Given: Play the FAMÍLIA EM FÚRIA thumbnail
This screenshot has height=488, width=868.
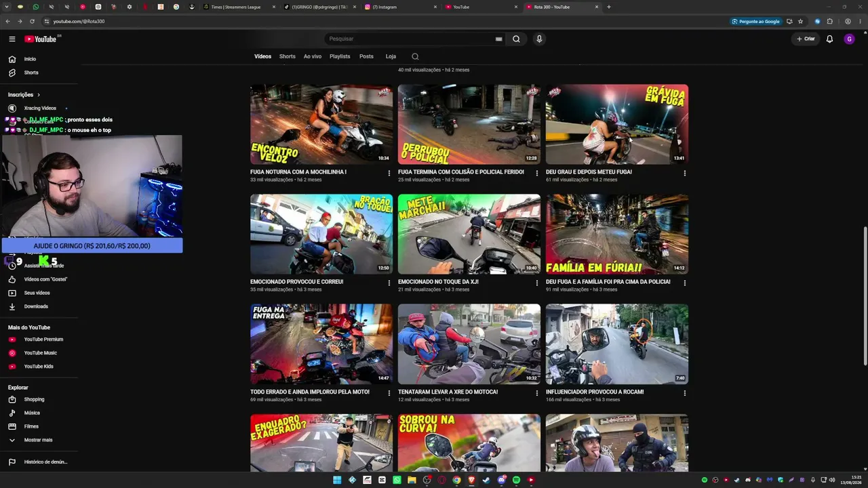Looking at the screenshot, I should (x=617, y=234).
